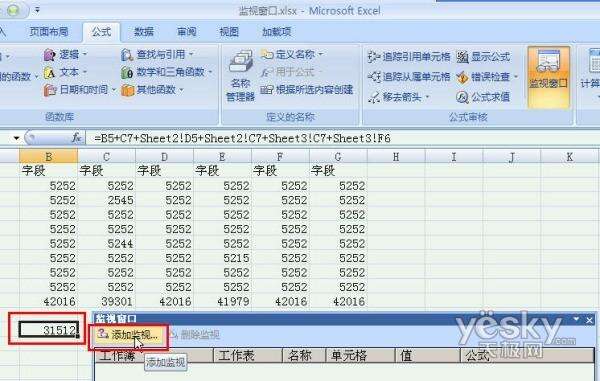Sort by 公式 watch column header

[x=527, y=356]
